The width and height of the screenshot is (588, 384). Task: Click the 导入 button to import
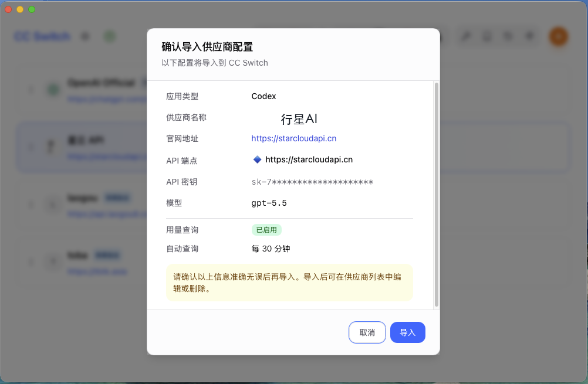click(x=408, y=332)
